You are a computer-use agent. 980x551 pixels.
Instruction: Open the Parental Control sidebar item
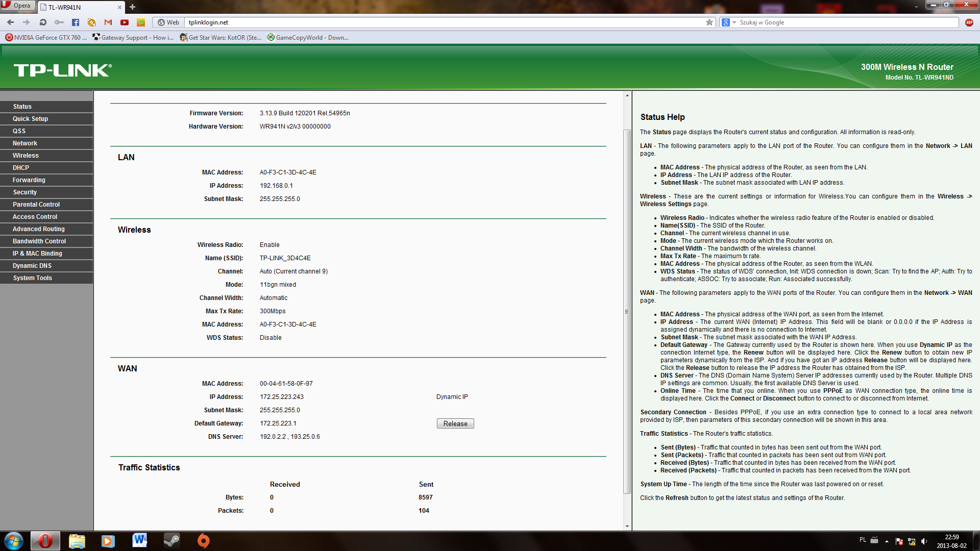click(36, 205)
